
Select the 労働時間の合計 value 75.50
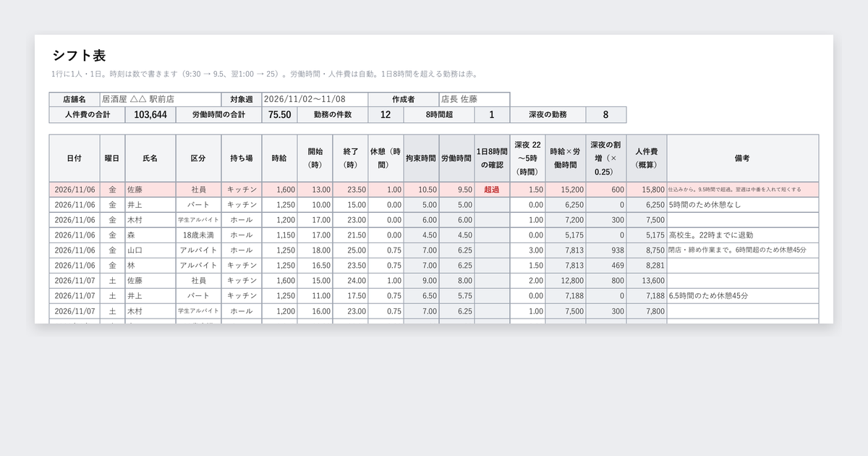tap(279, 114)
